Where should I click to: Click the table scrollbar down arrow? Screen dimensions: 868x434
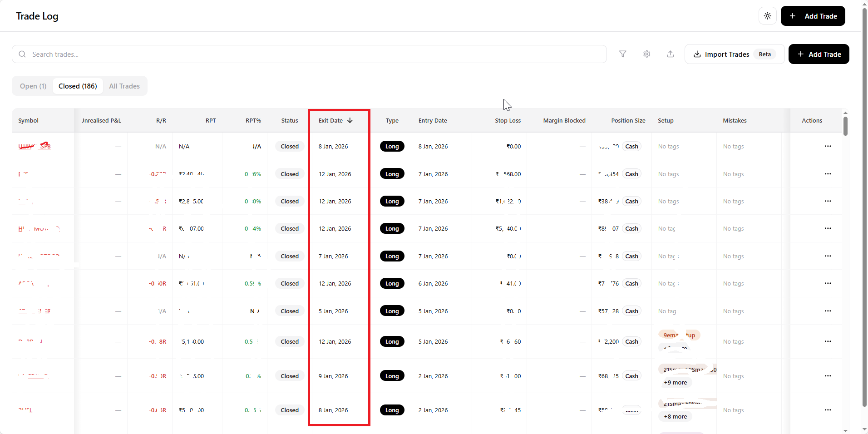click(x=845, y=430)
